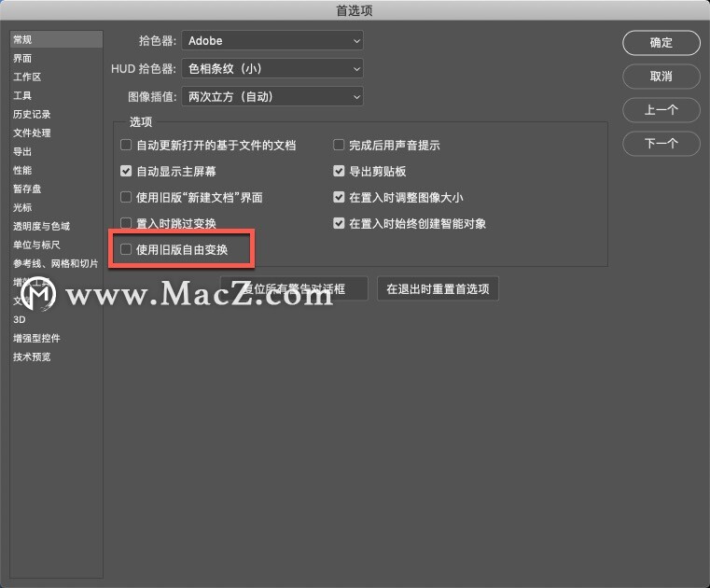Open 透明度与色域 preferences category
Screen dimensions: 710x588
[41, 226]
